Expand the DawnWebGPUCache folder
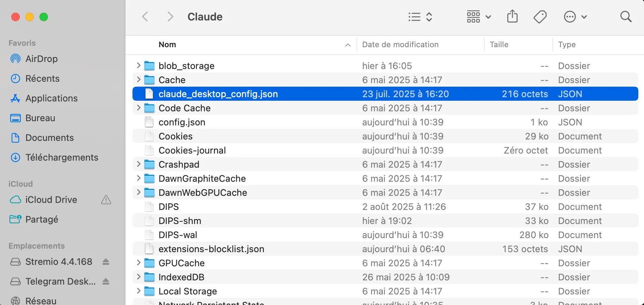The height and width of the screenshot is (305, 644). click(x=138, y=192)
